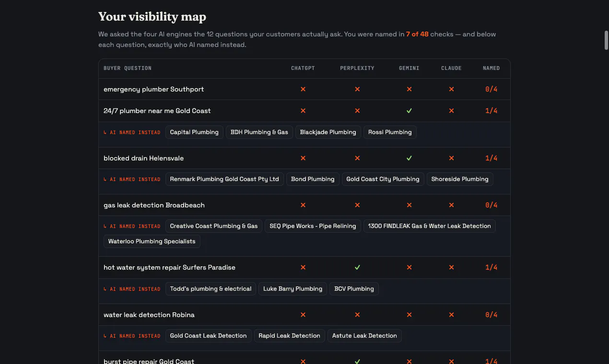609x364 pixels.
Task: Select the Gold Coast Leak Detection chip
Action: click(x=208, y=336)
